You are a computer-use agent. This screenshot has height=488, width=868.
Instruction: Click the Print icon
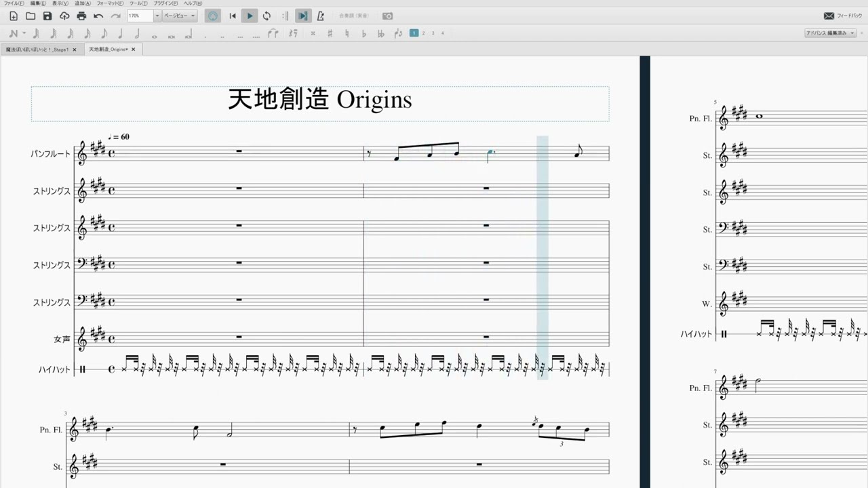click(x=81, y=16)
